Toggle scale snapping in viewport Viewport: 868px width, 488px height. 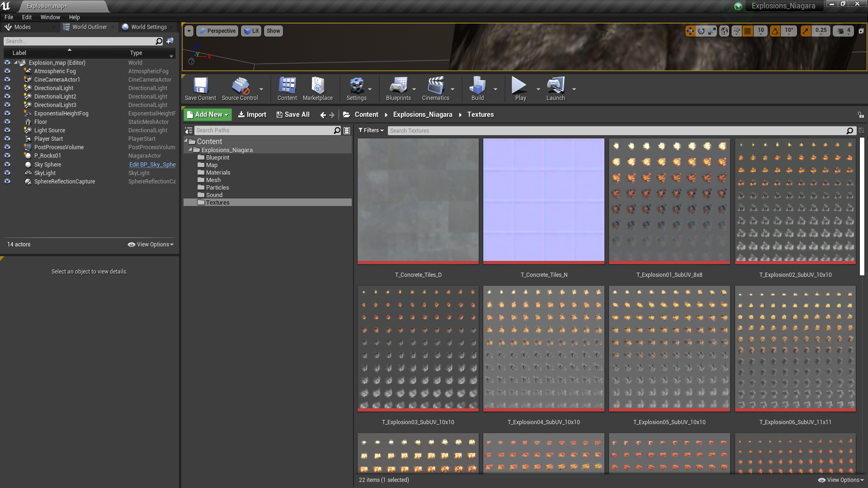pyautogui.click(x=805, y=31)
